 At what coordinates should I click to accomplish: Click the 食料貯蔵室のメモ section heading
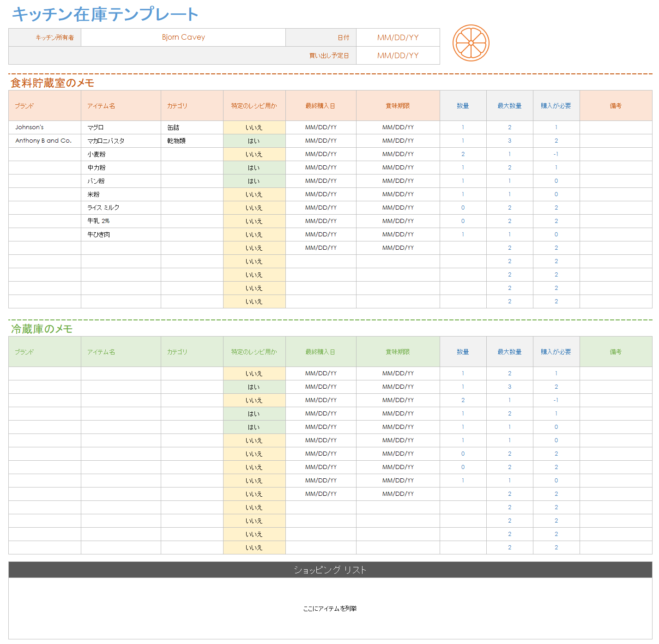pyautogui.click(x=53, y=83)
